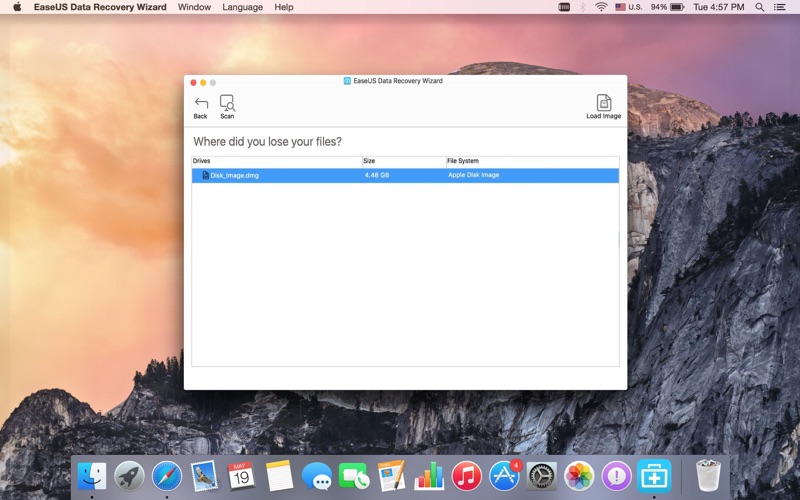
Task: Start a scan with the Scan icon
Action: pyautogui.click(x=227, y=104)
